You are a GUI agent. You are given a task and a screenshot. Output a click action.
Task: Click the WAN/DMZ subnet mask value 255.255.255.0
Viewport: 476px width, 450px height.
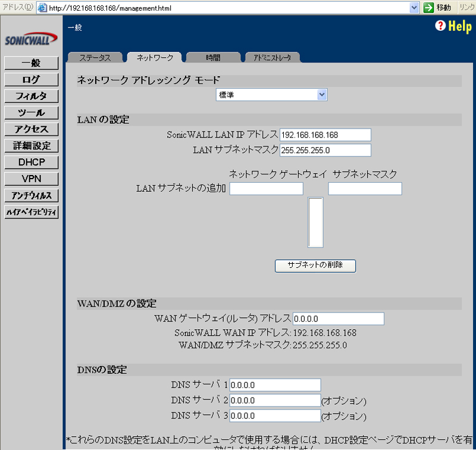point(320,345)
